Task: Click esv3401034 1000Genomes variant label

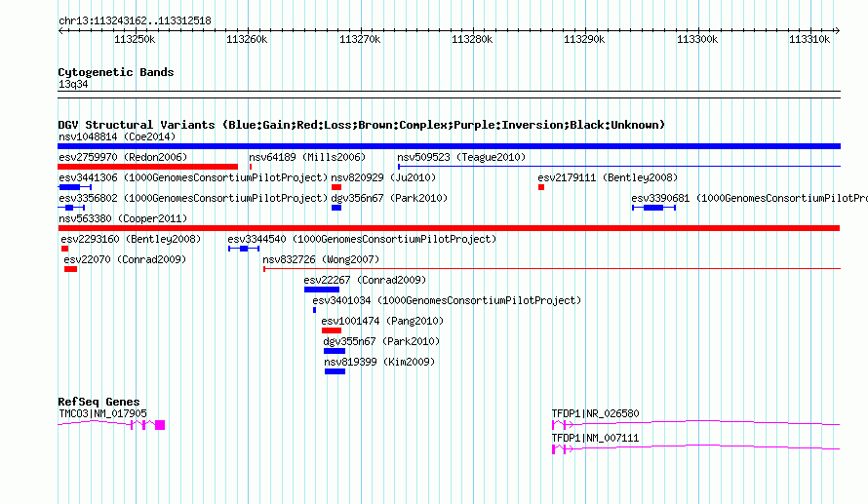Action: (x=447, y=300)
